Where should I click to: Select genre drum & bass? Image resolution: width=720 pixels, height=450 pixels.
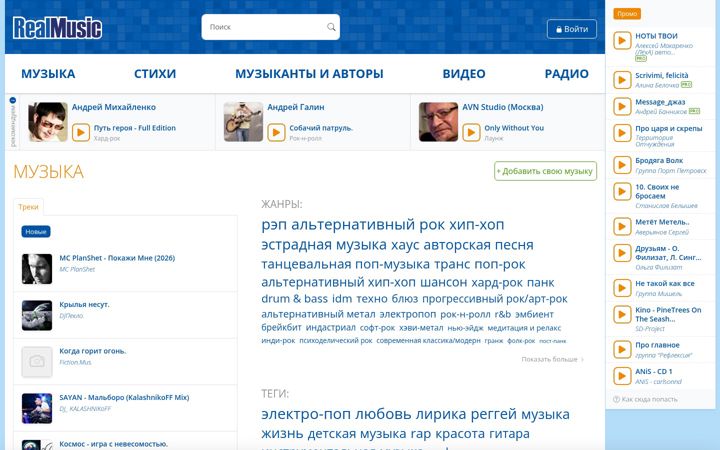tap(294, 298)
